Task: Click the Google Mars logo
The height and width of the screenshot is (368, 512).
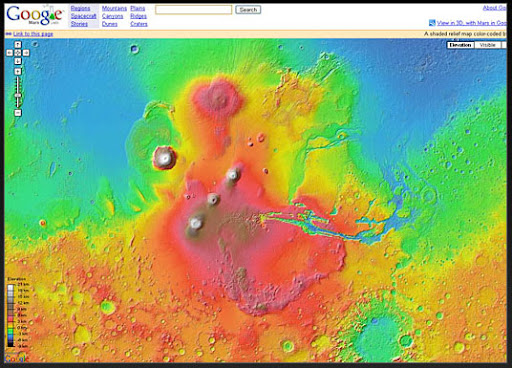Action: pyautogui.click(x=34, y=15)
